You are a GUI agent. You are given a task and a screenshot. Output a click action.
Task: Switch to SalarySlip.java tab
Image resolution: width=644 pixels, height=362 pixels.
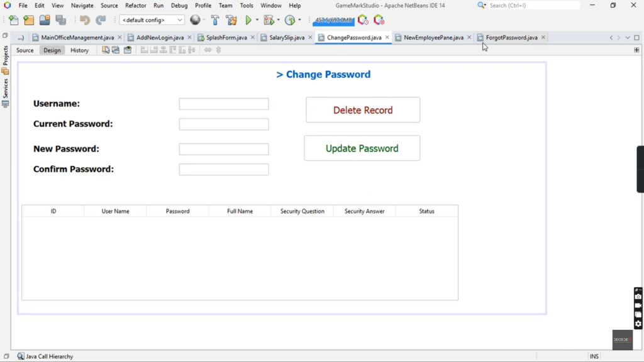(x=287, y=37)
